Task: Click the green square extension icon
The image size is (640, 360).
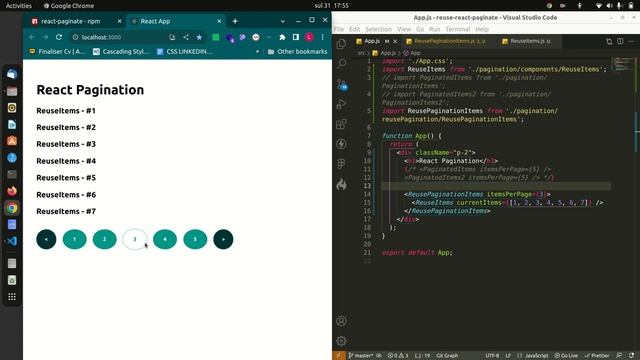Action: (x=216, y=37)
